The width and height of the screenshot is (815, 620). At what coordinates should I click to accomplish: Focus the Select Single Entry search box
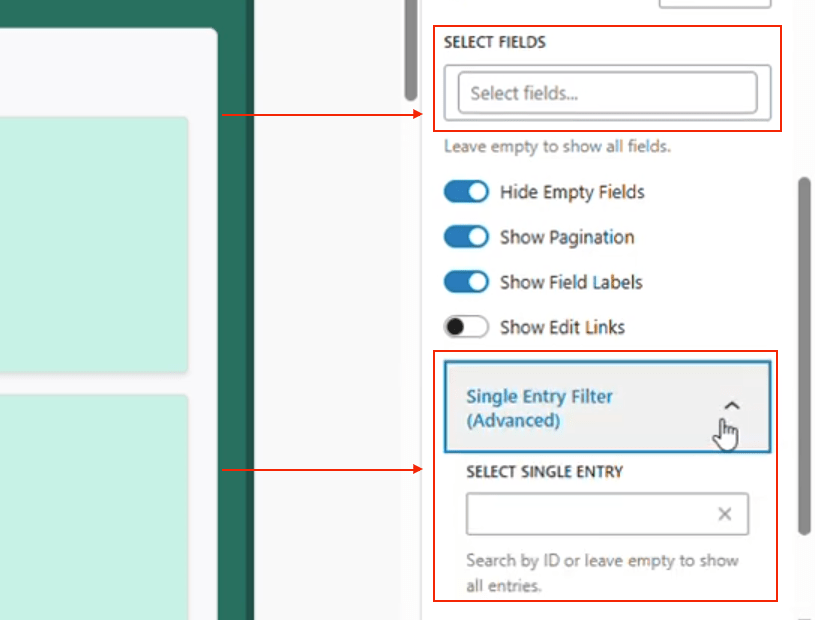590,513
